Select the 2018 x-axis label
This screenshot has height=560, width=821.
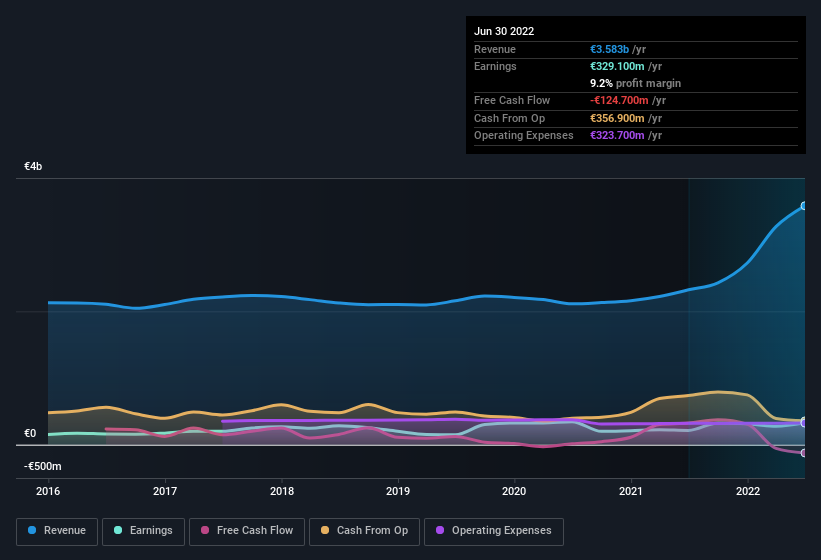(282, 491)
